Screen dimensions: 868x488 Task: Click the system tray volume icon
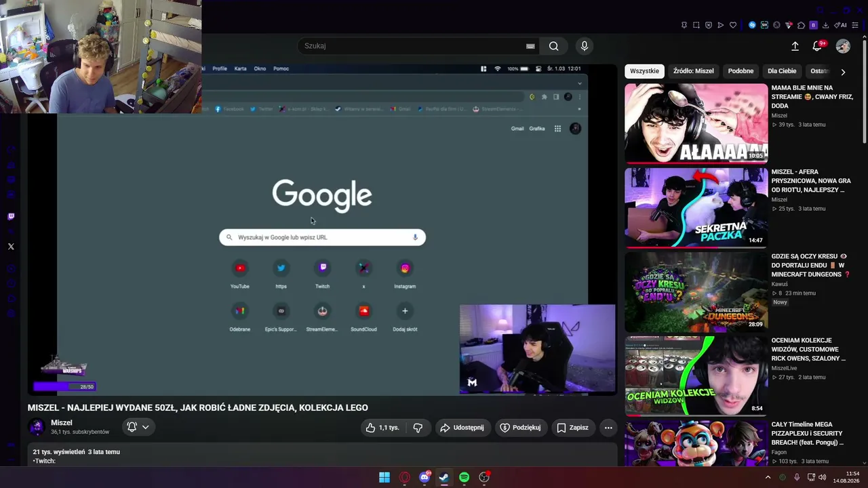(823, 477)
